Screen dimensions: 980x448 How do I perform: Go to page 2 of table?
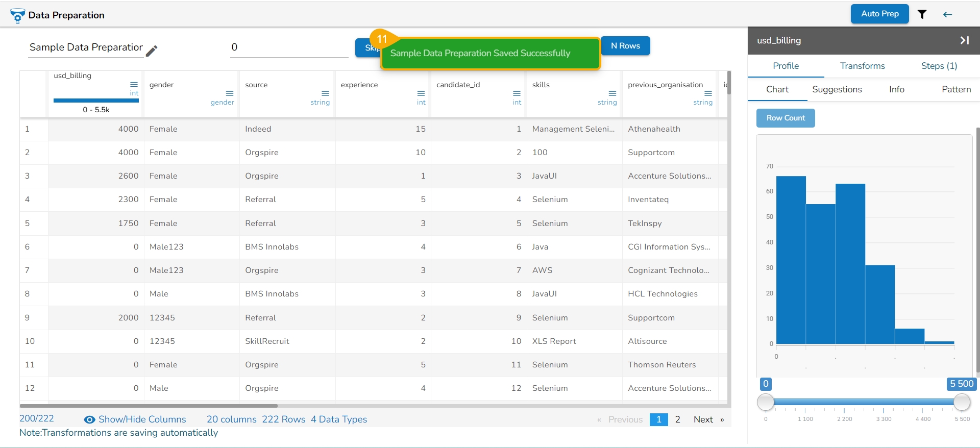point(677,419)
